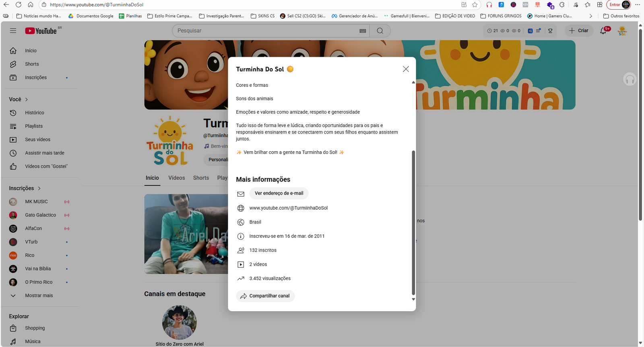Expand Mostrar mais in subscriptions list
644x347 pixels.
[39, 296]
